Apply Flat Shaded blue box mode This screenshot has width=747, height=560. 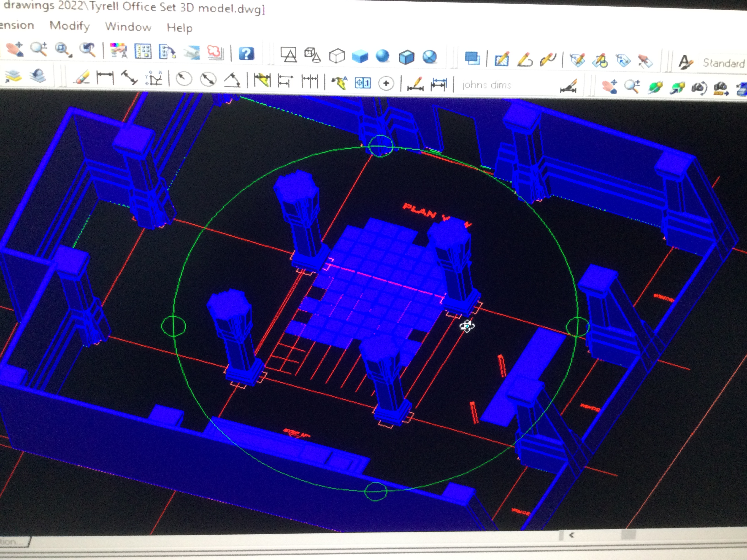coord(360,56)
